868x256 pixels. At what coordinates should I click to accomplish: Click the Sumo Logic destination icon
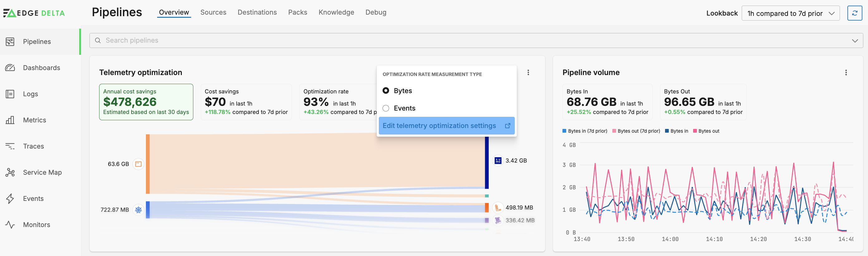point(498,160)
